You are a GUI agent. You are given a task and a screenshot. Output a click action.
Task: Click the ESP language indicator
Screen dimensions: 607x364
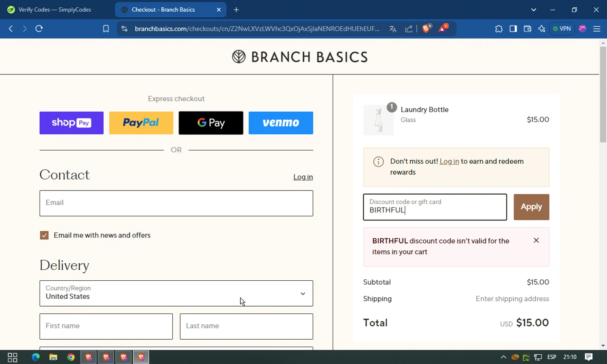(x=552, y=357)
